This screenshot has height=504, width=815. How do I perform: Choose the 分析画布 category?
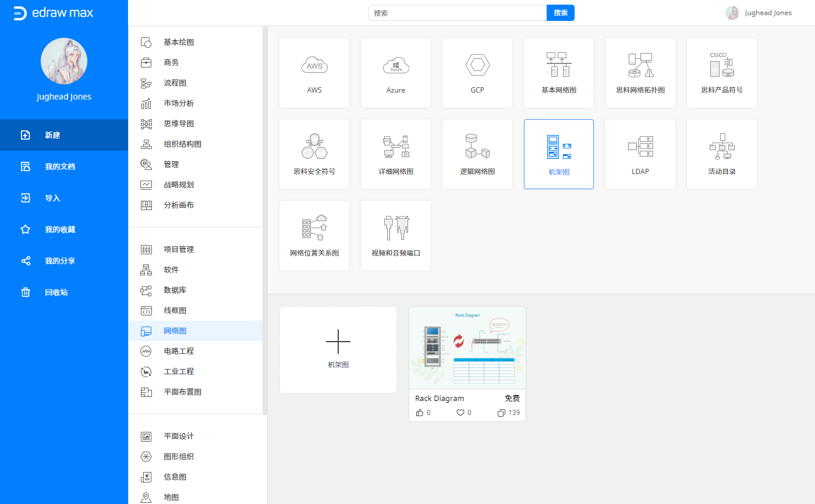196,205
